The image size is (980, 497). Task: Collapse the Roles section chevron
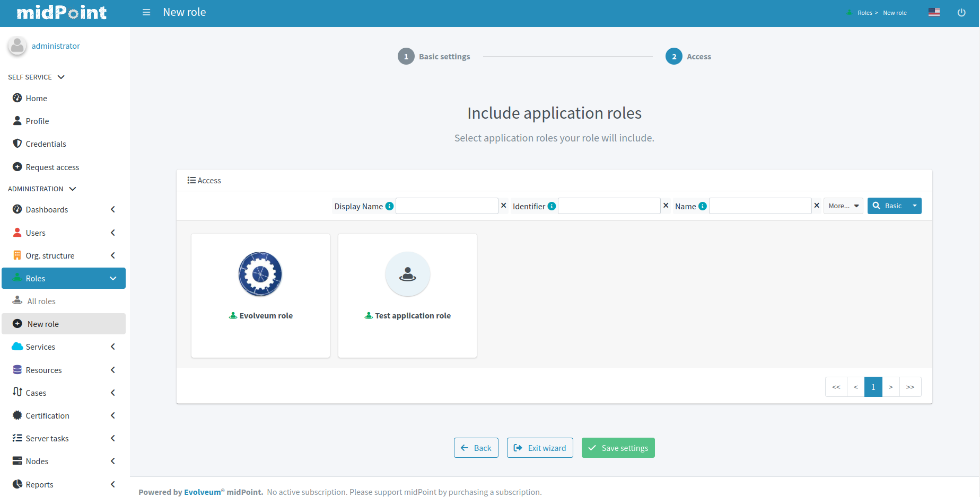coord(112,278)
